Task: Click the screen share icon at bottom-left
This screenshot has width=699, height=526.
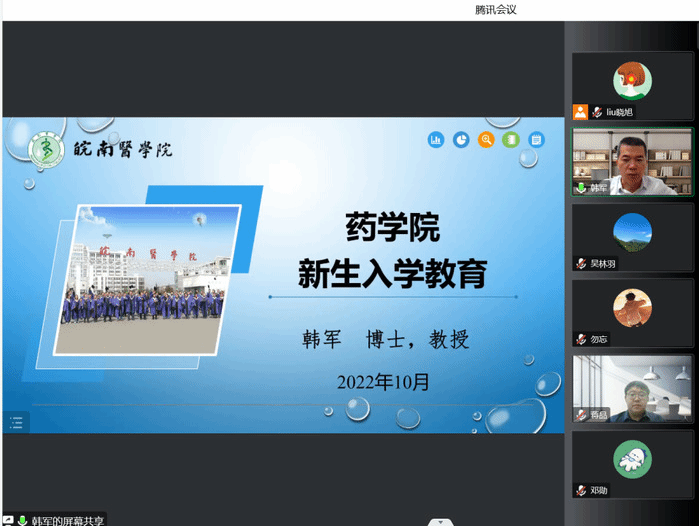Action: pos(8,520)
